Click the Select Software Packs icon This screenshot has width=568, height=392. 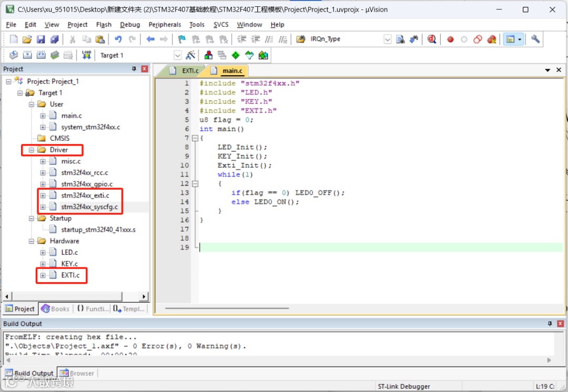tap(249, 55)
